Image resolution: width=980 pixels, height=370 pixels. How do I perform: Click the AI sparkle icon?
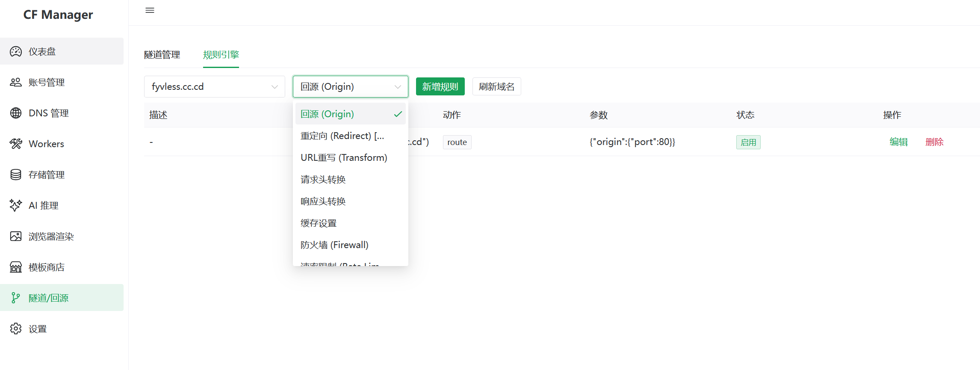[16, 205]
